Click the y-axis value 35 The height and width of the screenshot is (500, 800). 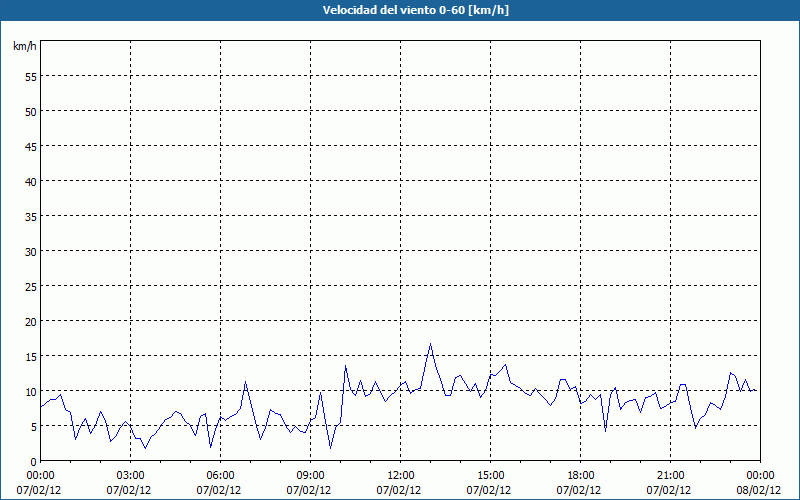coord(31,216)
